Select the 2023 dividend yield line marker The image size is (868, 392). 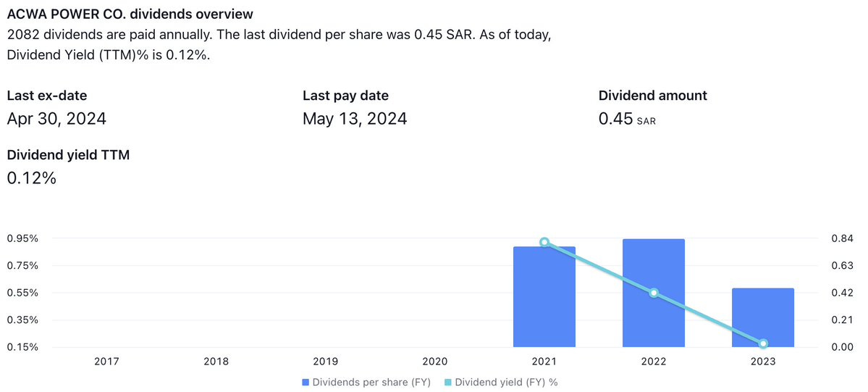pyautogui.click(x=763, y=343)
